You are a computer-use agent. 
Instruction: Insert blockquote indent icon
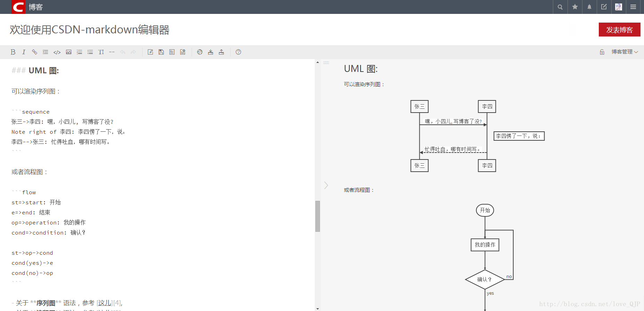(45, 52)
